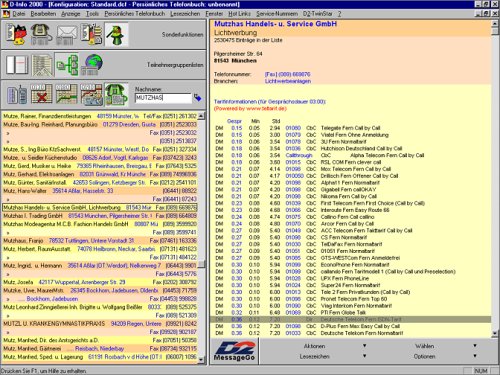Open the tariff chart with red curve icon

(x=92, y=94)
